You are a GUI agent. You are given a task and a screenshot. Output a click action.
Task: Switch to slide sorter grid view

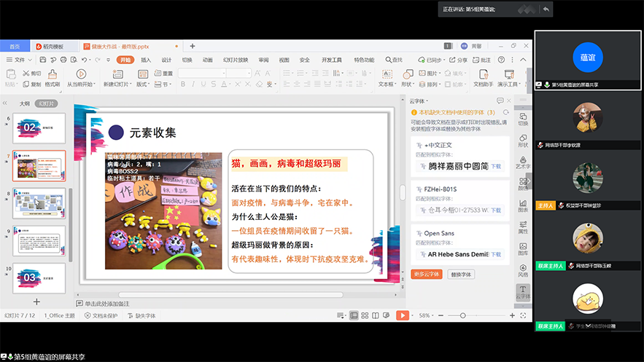pos(365,315)
